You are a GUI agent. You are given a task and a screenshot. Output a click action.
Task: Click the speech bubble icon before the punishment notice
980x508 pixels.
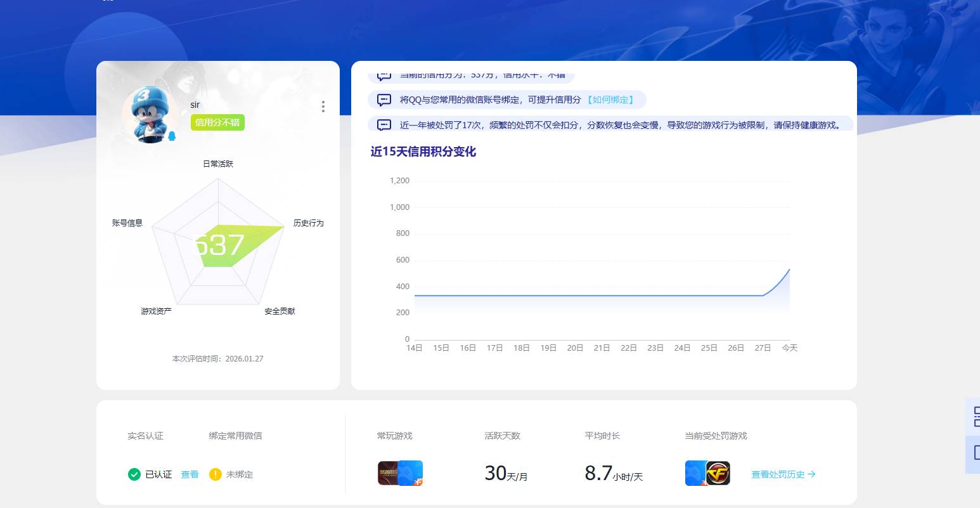coord(384,124)
